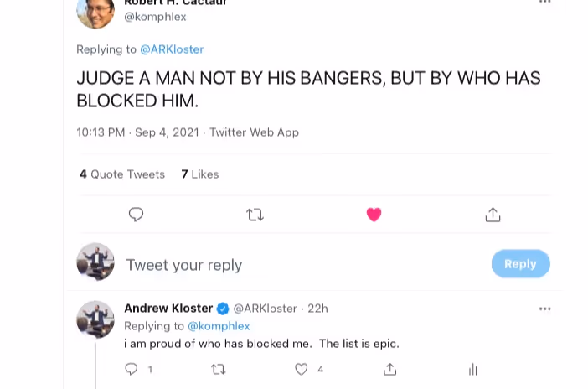This screenshot has width=588, height=389.
Task: Open more options on Andrew Kloster's reply
Action: [544, 309]
